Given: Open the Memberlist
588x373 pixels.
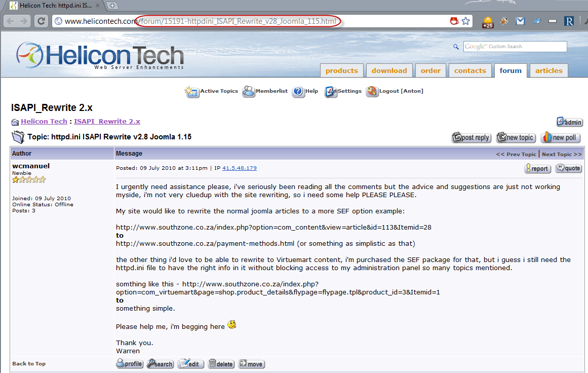Looking at the screenshot, I should [265, 91].
